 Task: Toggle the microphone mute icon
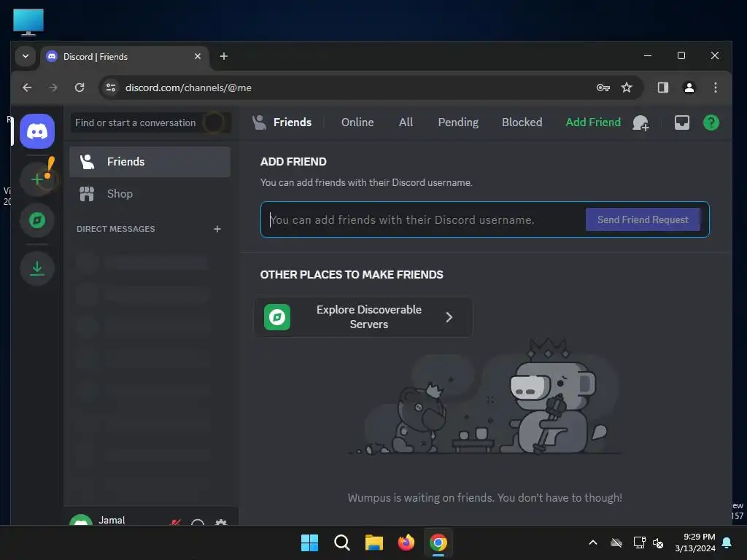(175, 522)
